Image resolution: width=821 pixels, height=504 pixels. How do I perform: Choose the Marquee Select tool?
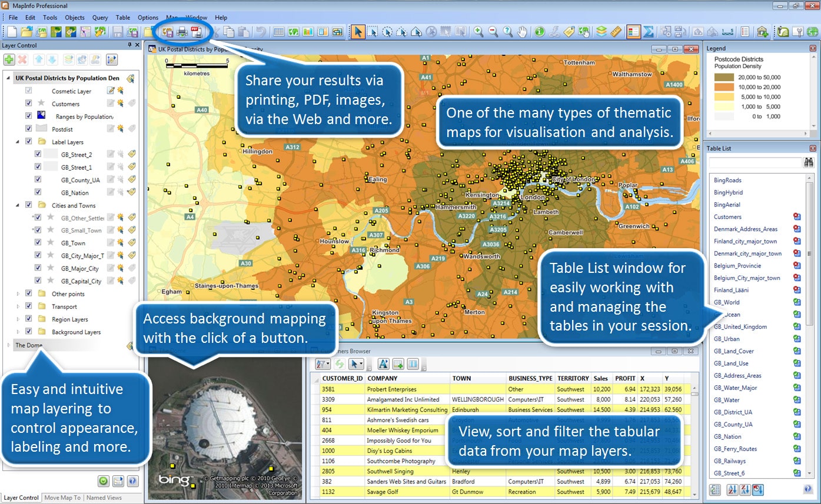[372, 32]
